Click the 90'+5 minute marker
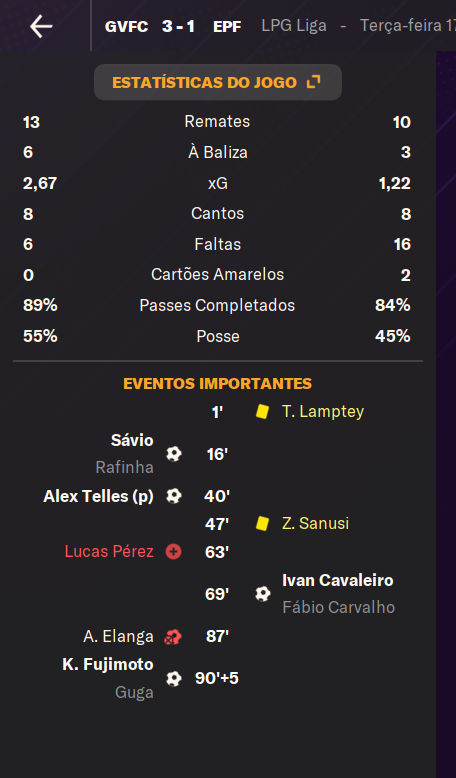 (217, 678)
